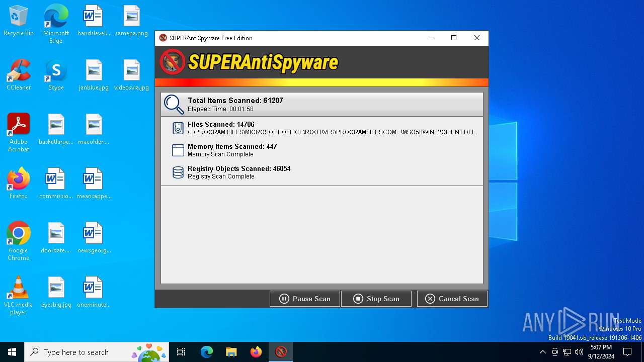Open the clock showing 5:07 PM
Viewport: 644px width, 362px height.
(601, 352)
